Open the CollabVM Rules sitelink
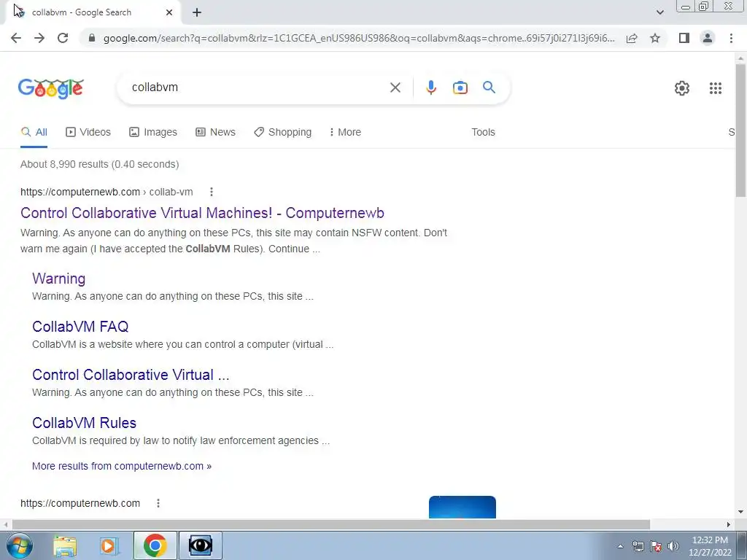747x560 pixels. tap(84, 423)
